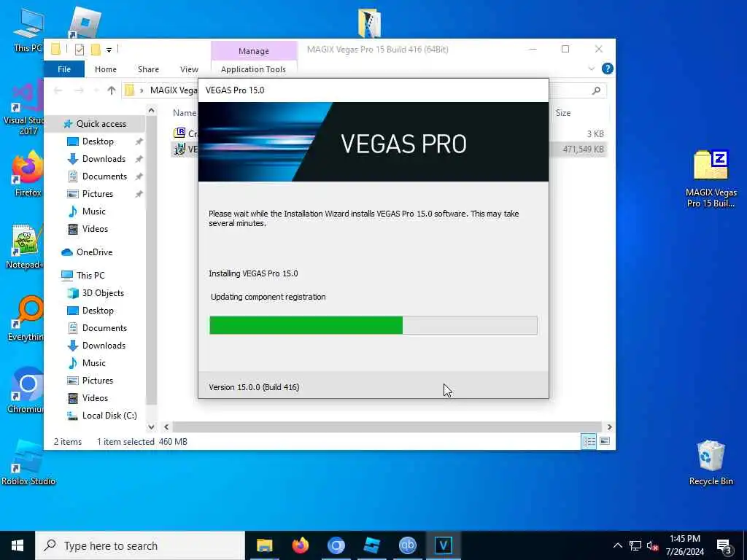Select This PC in navigation pane
747x560 pixels.
90,275
